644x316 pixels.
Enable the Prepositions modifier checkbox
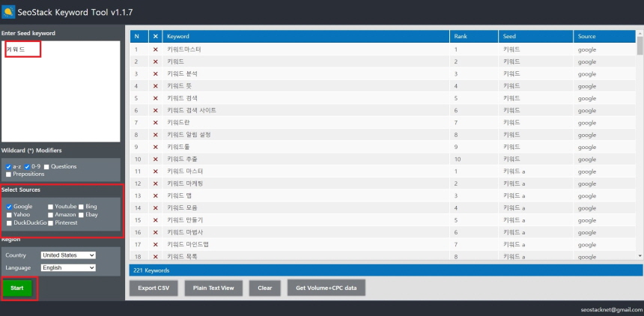tap(8, 174)
